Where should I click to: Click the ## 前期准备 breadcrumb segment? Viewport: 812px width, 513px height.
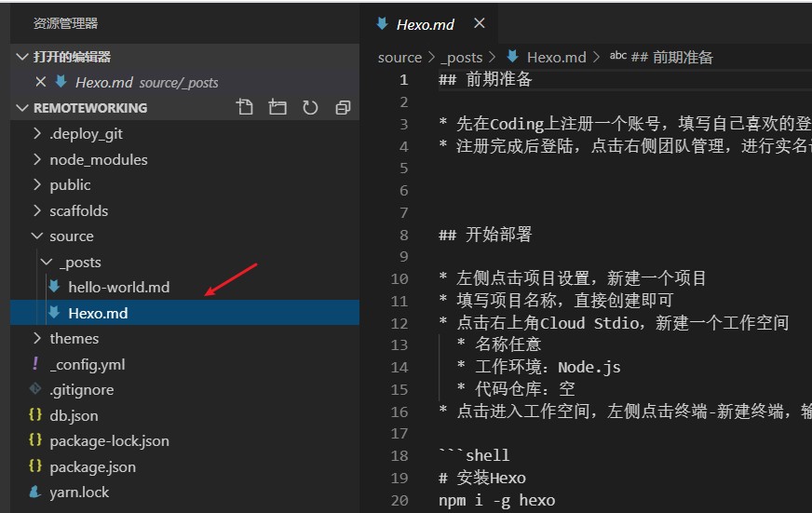tap(672, 57)
